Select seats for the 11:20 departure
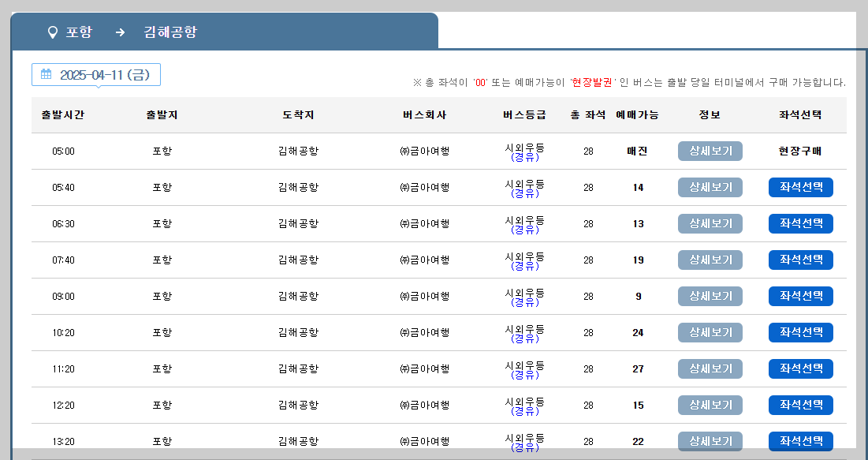The width and height of the screenshot is (868, 460). (x=800, y=368)
